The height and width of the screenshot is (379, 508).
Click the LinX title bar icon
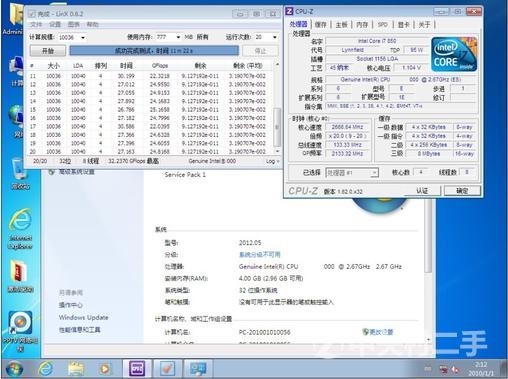click(32, 14)
